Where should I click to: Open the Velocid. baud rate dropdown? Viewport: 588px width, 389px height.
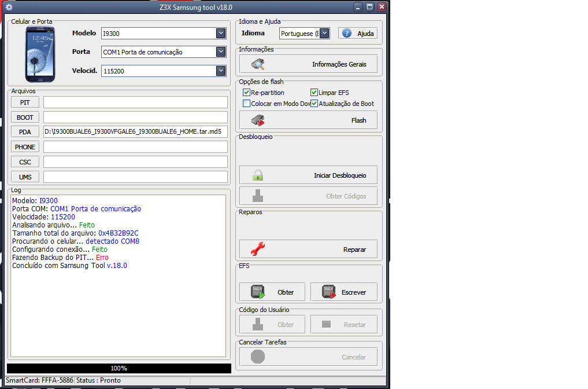221,71
